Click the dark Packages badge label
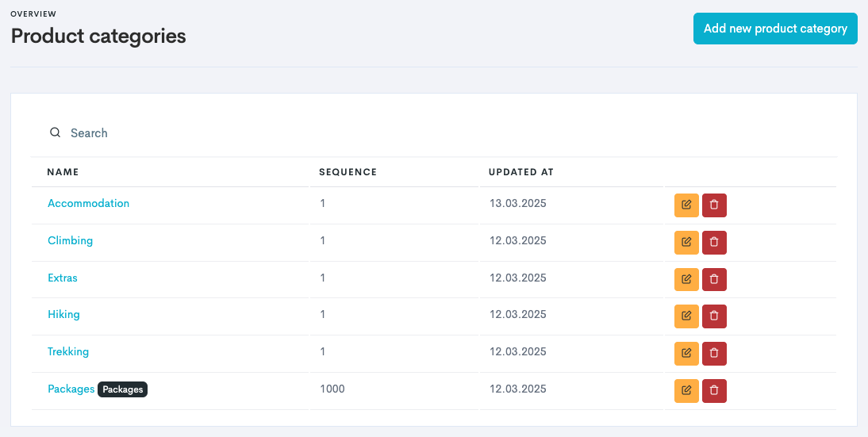The image size is (868, 437). click(122, 389)
